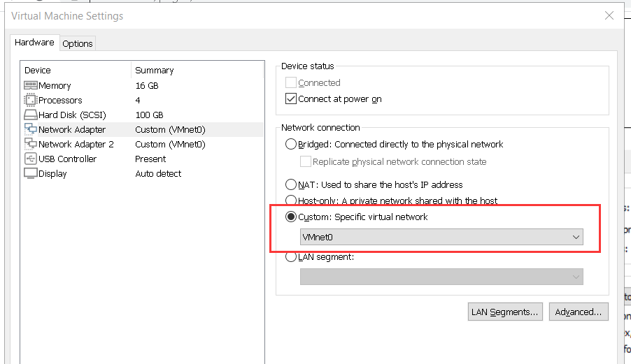Select the Bridged network radio button
Image resolution: width=631 pixels, height=364 pixels.
(291, 145)
